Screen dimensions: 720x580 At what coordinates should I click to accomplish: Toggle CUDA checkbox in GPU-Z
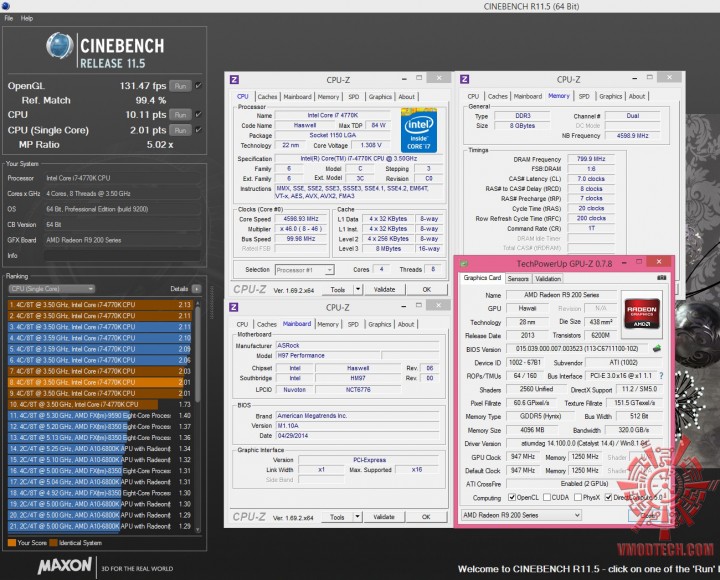coord(547,497)
